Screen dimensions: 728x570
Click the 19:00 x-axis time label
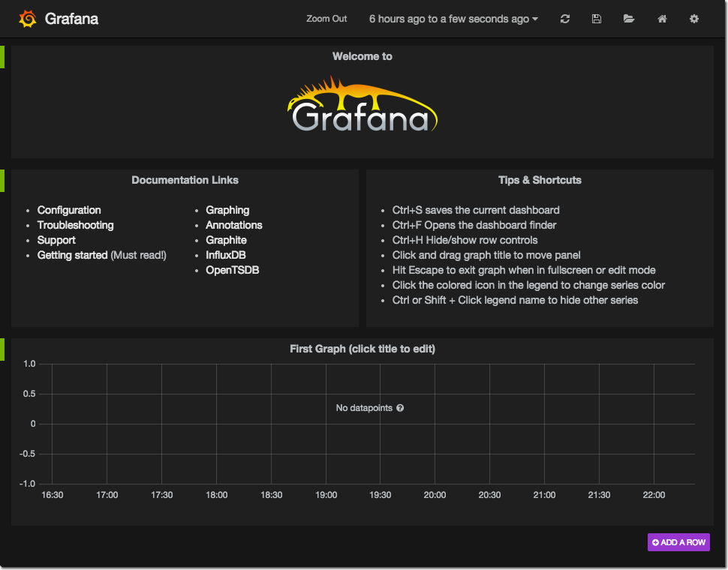click(326, 495)
